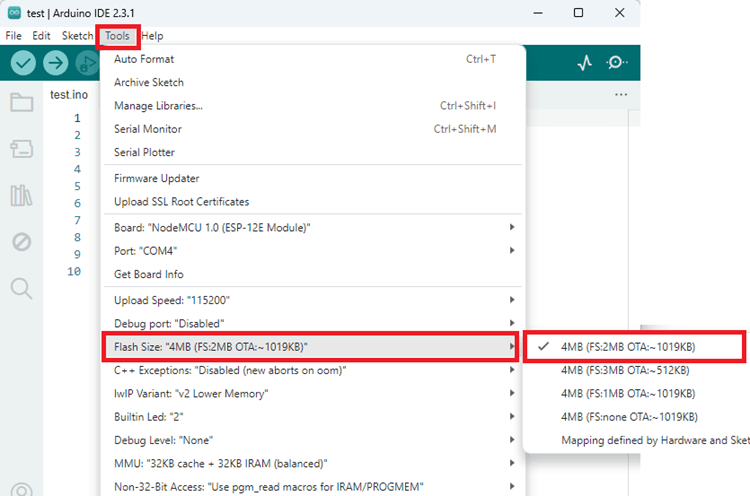
Task: Pick 4MB (FS:none OTA:~1019KB) flash size
Action: 628,416
